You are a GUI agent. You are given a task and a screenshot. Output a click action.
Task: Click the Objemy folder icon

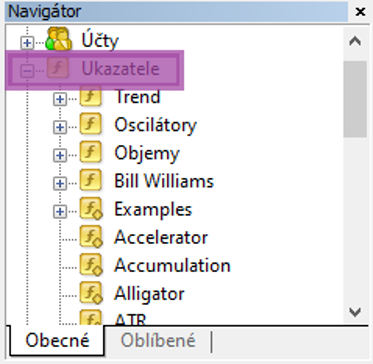click(90, 152)
